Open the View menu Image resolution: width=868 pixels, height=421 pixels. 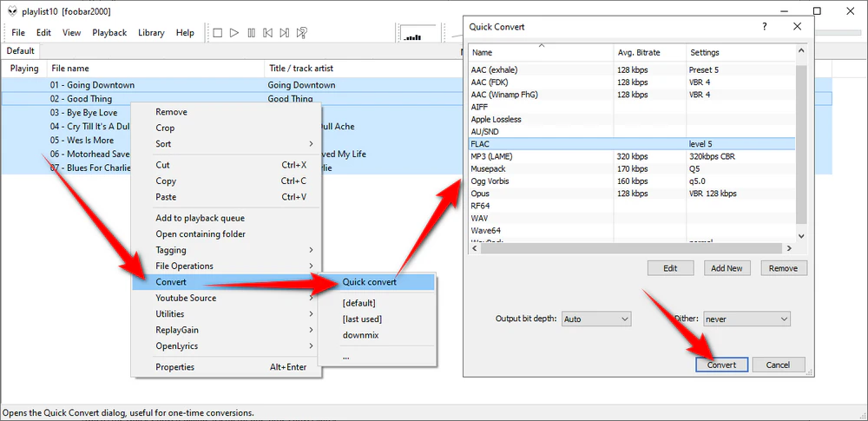[71, 33]
